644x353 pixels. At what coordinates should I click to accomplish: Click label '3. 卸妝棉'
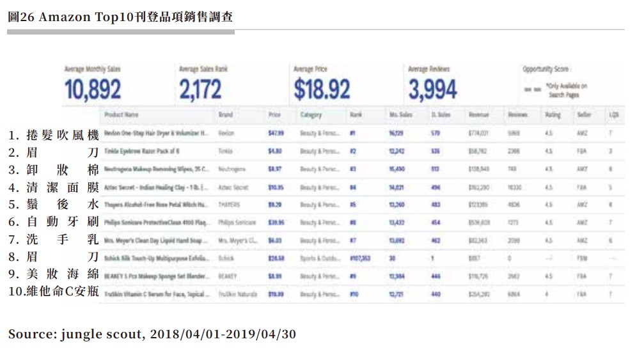[x=53, y=170]
